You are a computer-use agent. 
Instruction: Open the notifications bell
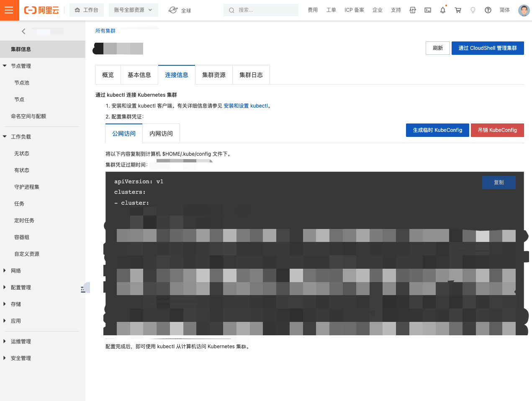443,10
